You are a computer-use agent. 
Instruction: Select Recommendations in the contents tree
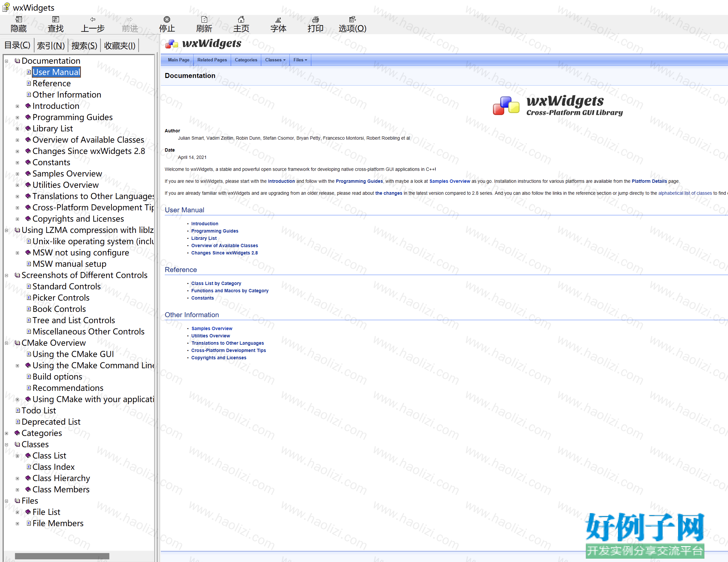[68, 388]
